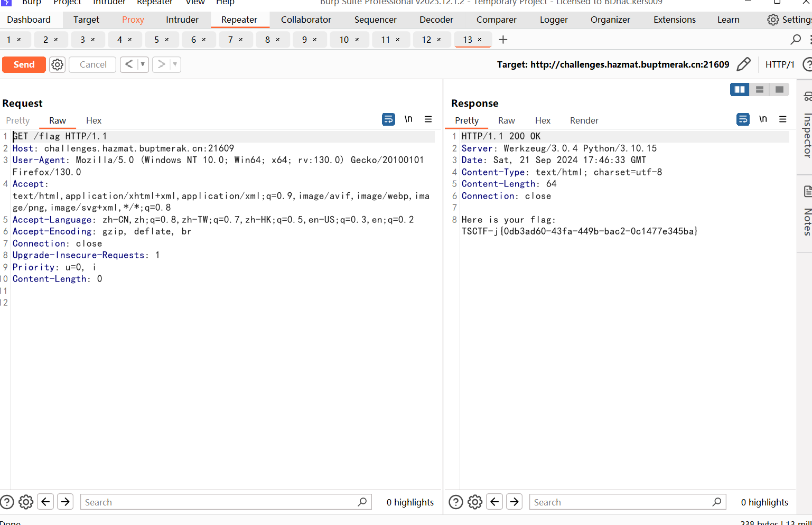Screen dimensions: 812x525
Task: Open request search settings gear
Action: pyautogui.click(x=26, y=502)
